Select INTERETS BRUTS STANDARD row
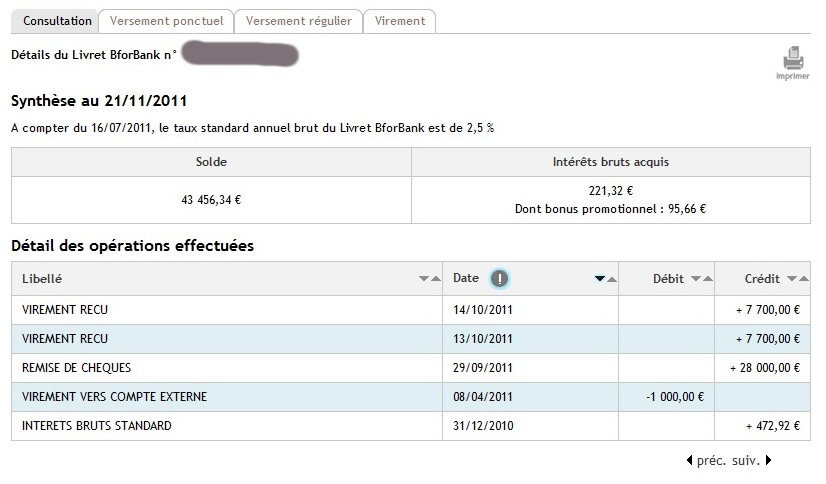The image size is (826, 484). click(x=411, y=426)
